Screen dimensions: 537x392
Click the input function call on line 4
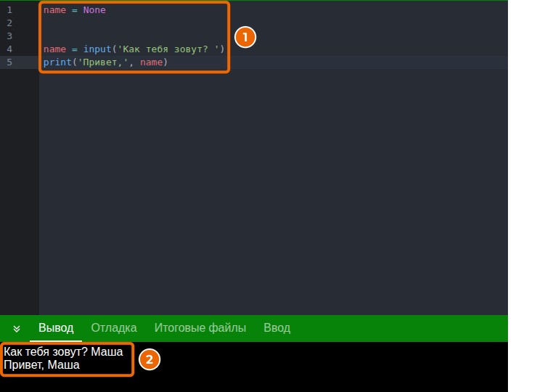coord(97,49)
